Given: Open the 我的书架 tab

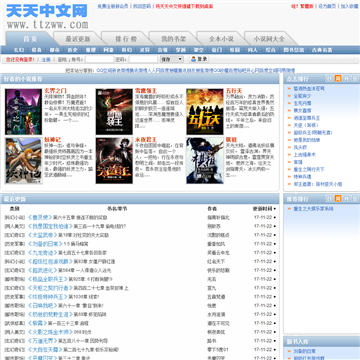Looking at the screenshot, I should [174, 39].
